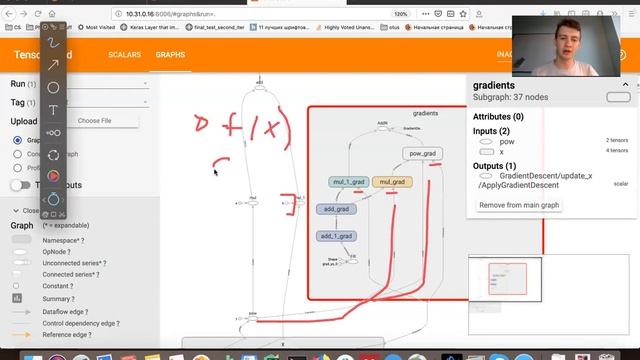Screen dimensions: 640x360
Task: Click the dashed circular arrows tool
Action: coord(53,155)
